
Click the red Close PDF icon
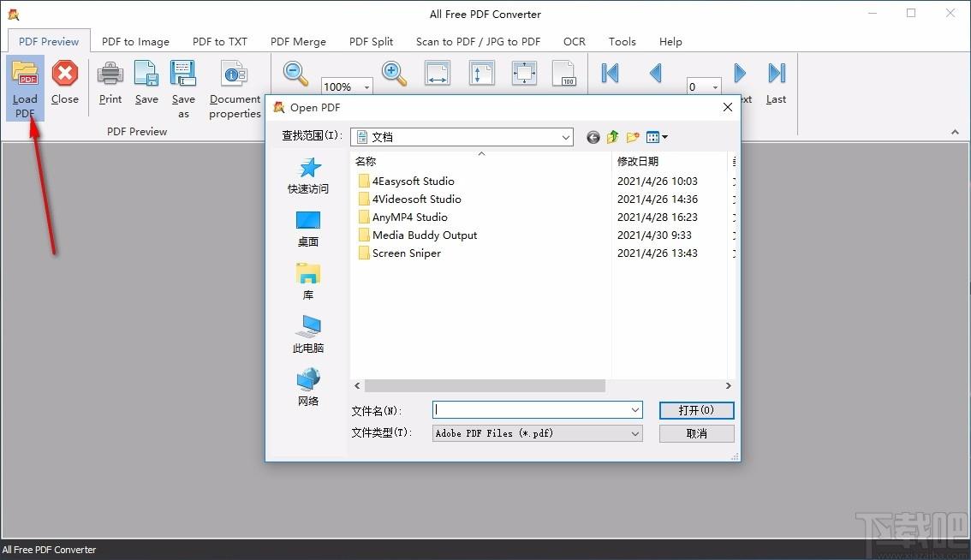pos(64,73)
